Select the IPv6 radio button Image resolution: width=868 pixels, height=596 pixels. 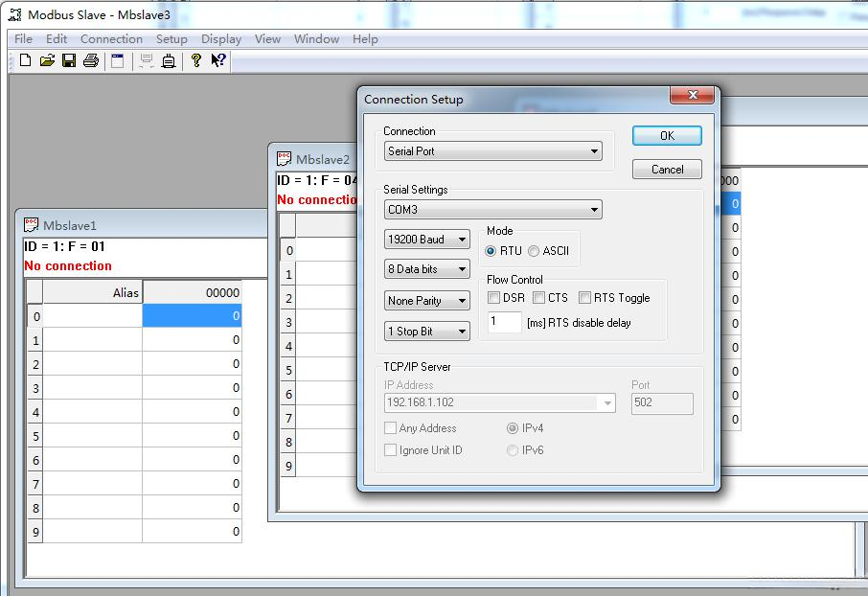coord(513,450)
